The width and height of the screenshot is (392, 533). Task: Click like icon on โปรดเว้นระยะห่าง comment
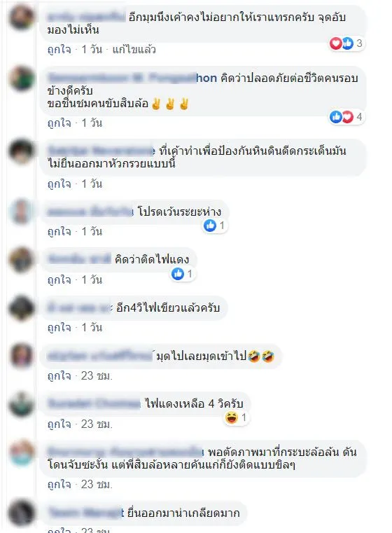click(x=210, y=226)
